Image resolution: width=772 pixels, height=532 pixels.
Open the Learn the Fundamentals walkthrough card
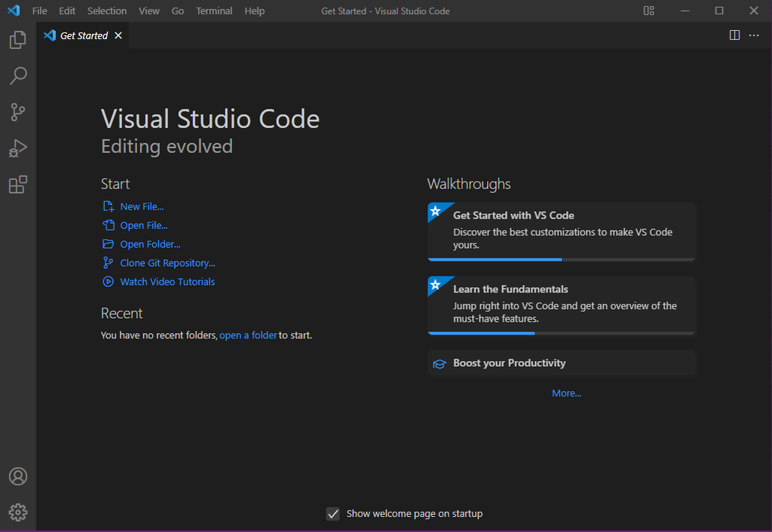pos(561,304)
